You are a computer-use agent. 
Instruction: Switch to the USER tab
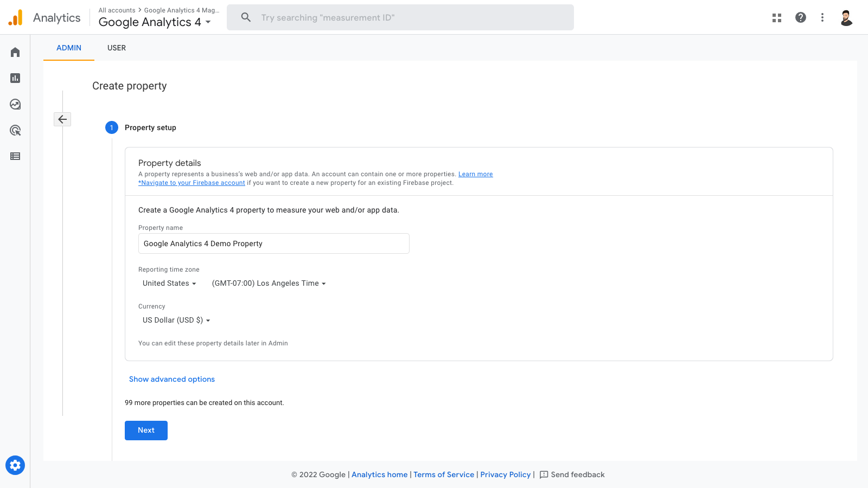pos(117,48)
